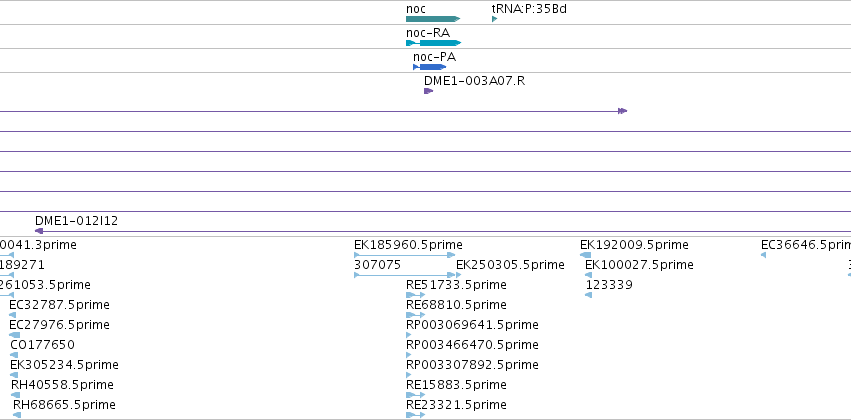Viewport: 851px width, 420px height.
Task: Click the purple DME1-003A07.R feature glyph
Action: 428,91
